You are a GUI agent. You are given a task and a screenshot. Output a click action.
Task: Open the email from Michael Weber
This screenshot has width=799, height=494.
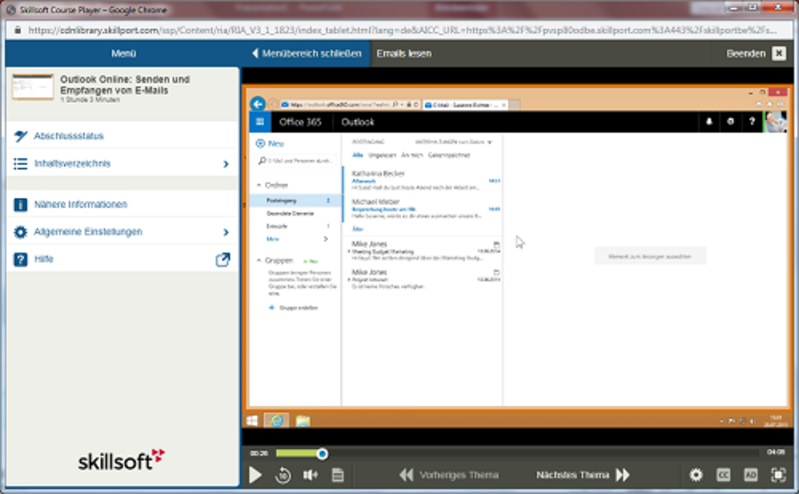coord(422,209)
